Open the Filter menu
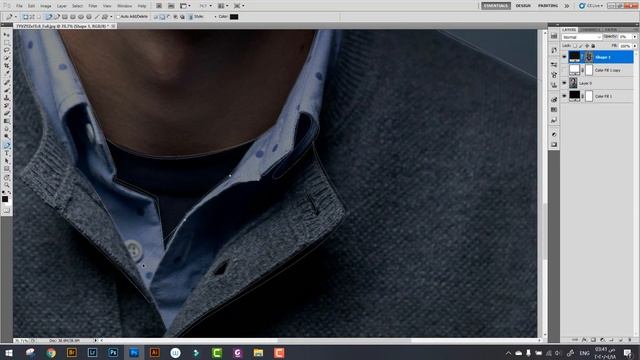The image size is (640, 360). (x=93, y=6)
